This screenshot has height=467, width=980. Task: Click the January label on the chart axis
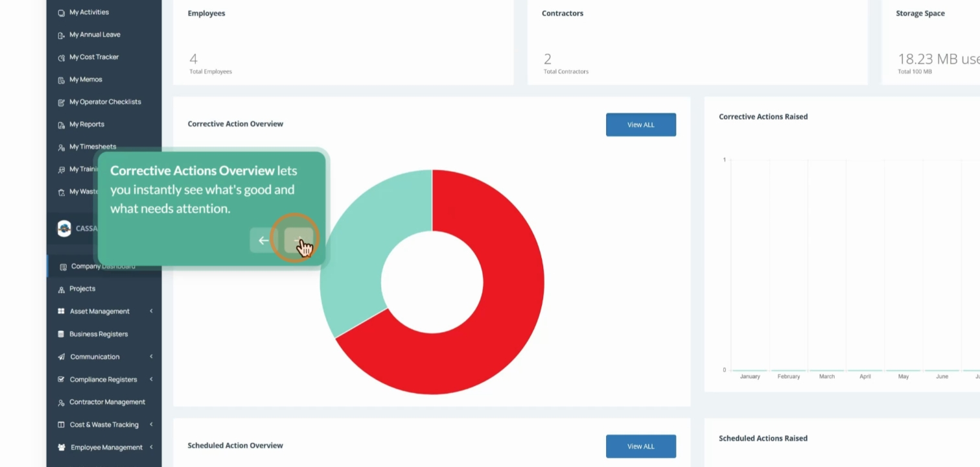[x=750, y=377]
